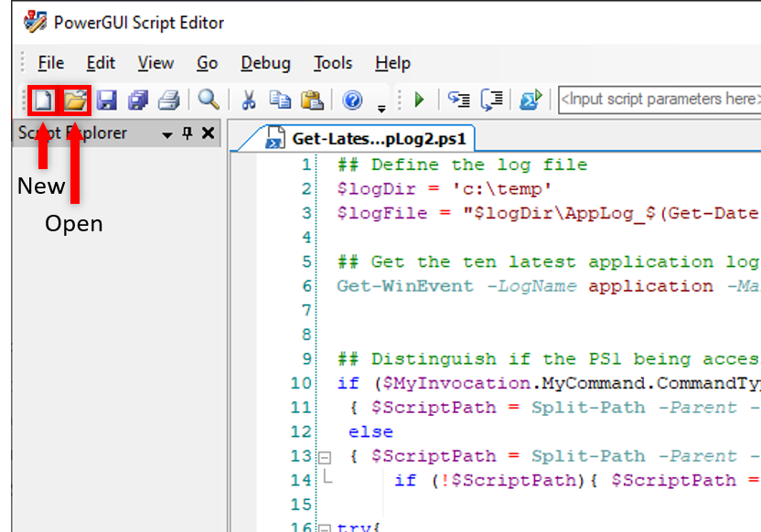Click the 'else' keyword on line 12
Screen dimensions: 761x532
370,431
